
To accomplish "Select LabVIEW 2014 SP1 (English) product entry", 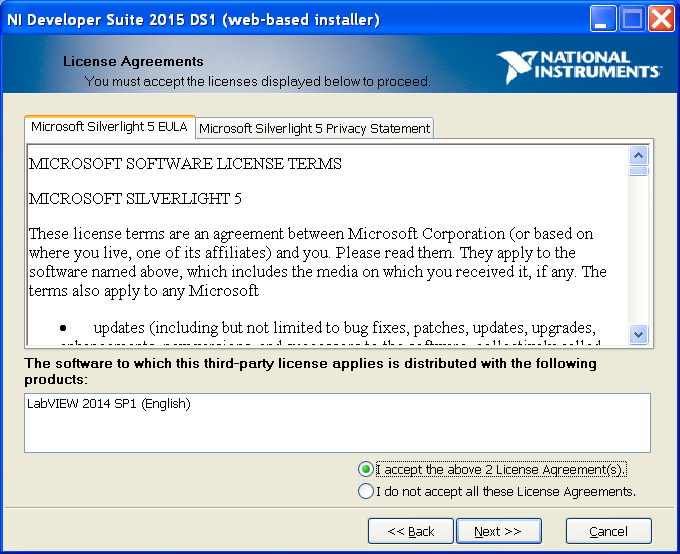I will pos(109,404).
